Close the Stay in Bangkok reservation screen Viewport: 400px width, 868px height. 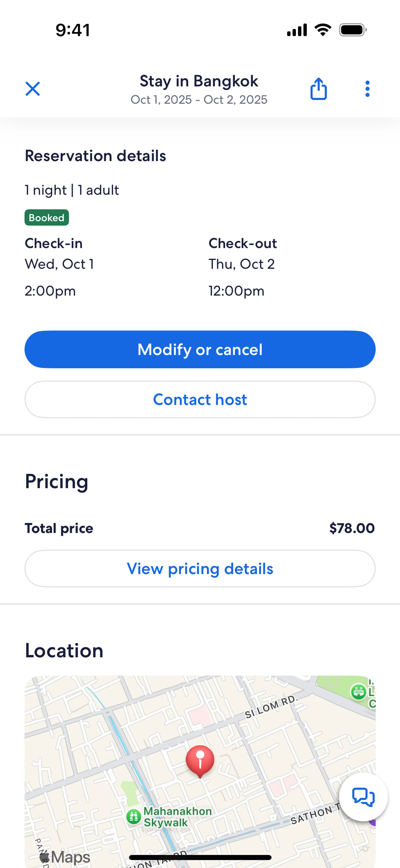[x=33, y=89]
